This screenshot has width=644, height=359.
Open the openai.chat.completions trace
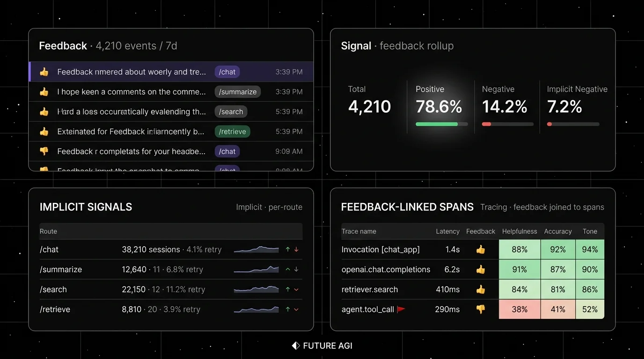tap(386, 270)
